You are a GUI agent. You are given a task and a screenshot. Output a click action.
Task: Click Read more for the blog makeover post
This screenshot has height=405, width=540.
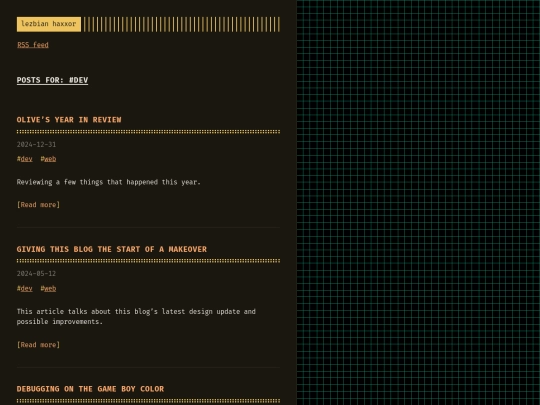coord(38,345)
